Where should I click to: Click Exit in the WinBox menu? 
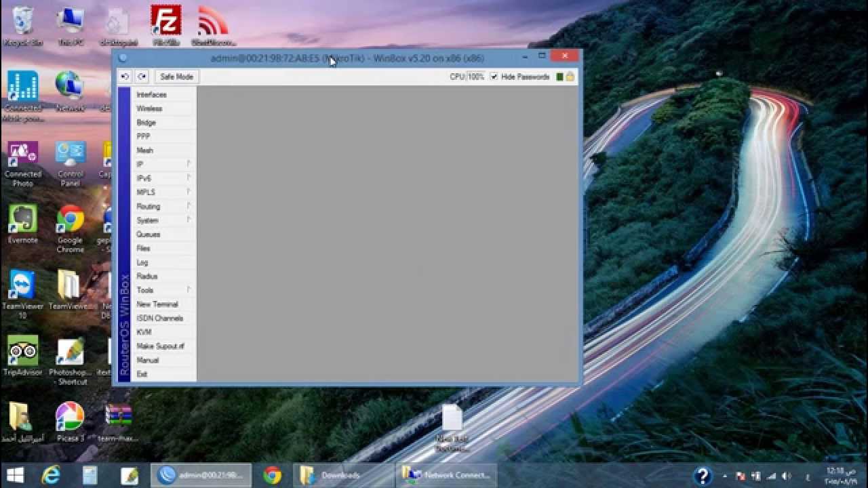[x=163, y=374]
